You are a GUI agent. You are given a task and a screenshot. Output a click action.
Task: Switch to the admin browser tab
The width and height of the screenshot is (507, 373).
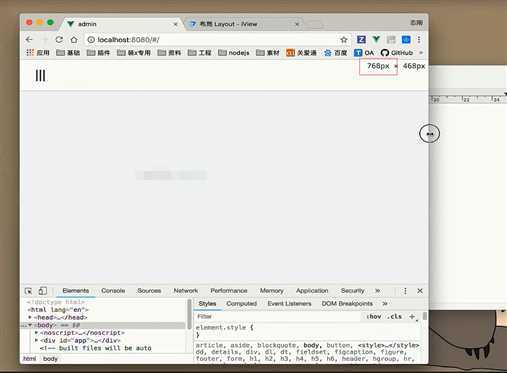pyautogui.click(x=122, y=24)
